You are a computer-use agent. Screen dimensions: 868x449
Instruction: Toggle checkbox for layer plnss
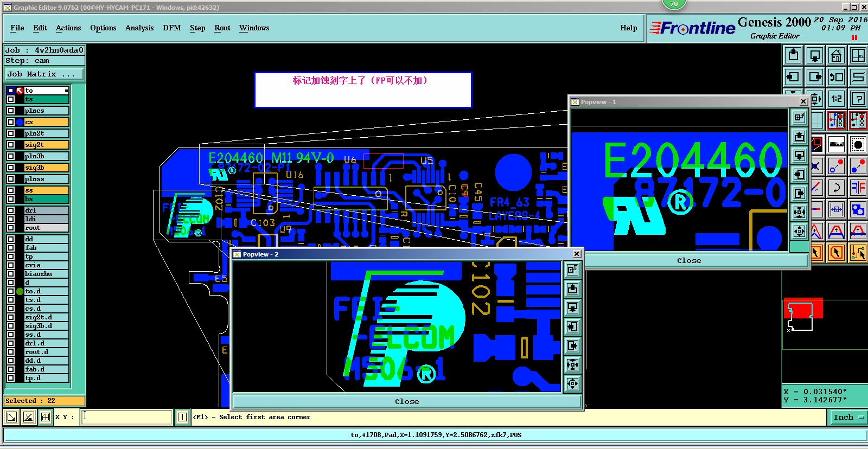click(x=11, y=179)
